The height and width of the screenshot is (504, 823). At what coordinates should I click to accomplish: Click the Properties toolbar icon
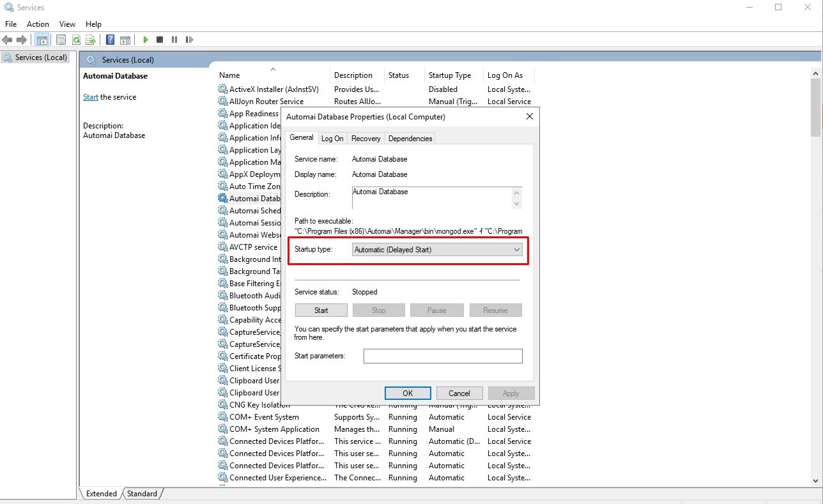(61, 40)
